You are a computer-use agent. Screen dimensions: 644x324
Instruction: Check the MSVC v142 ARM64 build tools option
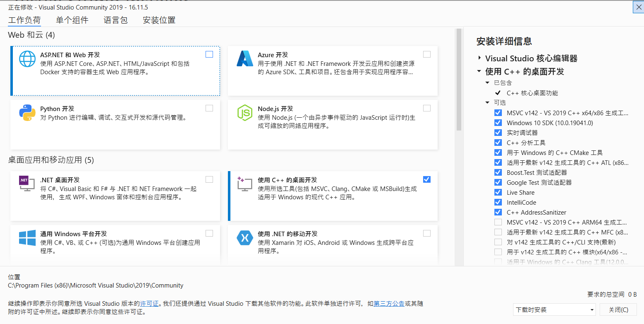(498, 222)
